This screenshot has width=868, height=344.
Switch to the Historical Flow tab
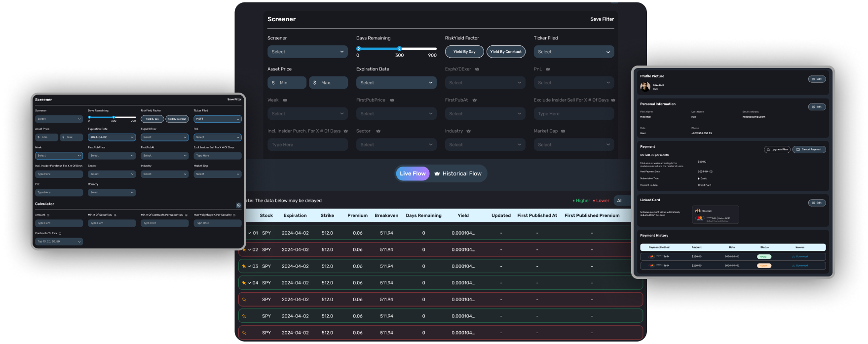coord(461,173)
